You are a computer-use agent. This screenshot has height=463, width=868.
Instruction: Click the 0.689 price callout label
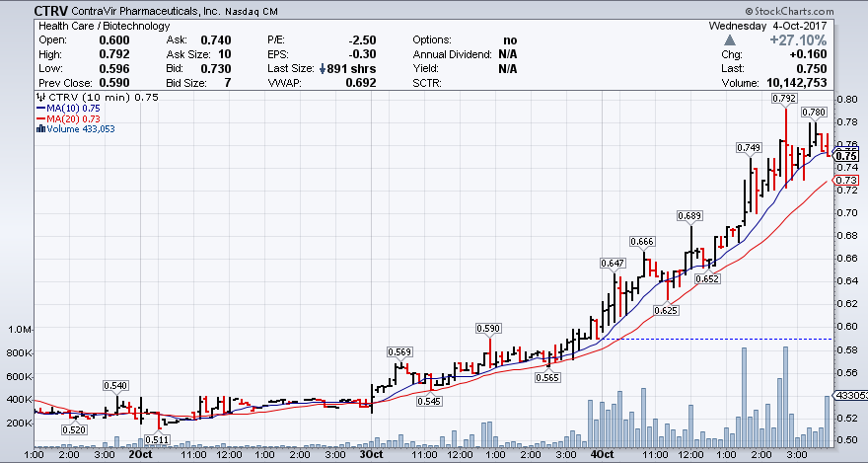(x=690, y=215)
